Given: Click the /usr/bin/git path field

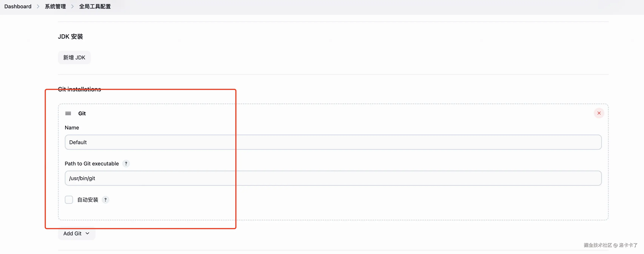Looking at the screenshot, I should [x=333, y=178].
